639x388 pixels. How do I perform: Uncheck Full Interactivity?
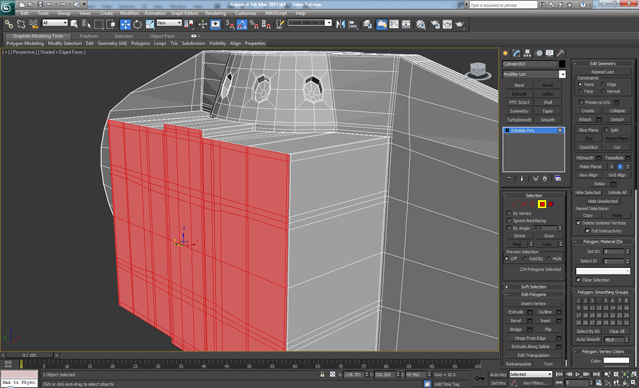coord(587,231)
